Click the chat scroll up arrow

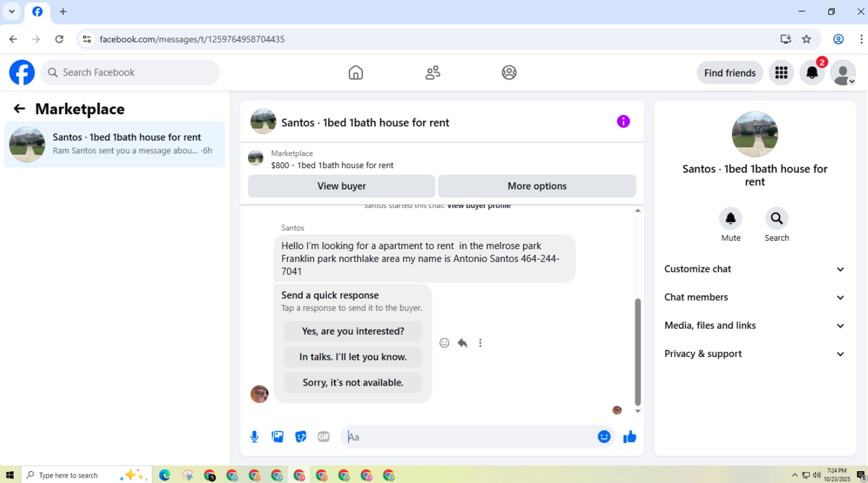pyautogui.click(x=638, y=210)
